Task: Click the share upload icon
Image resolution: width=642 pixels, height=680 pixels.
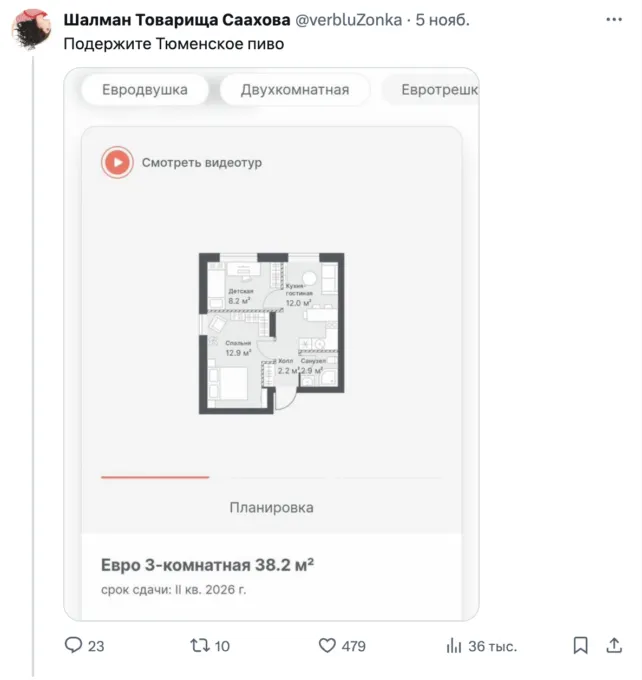Action: click(614, 646)
